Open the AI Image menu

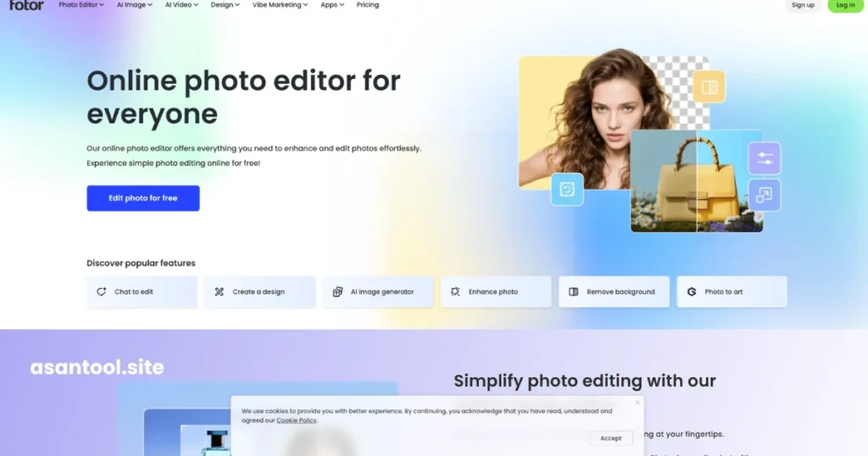[x=134, y=5]
